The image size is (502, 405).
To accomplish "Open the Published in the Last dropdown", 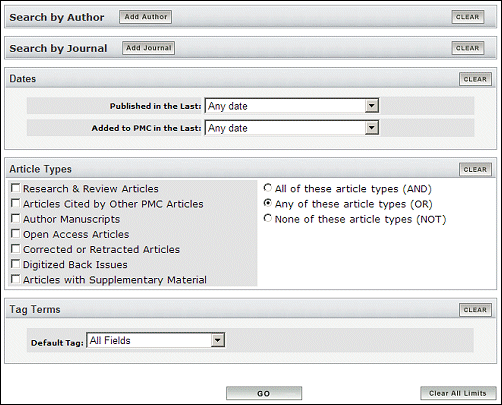I will click(292, 106).
